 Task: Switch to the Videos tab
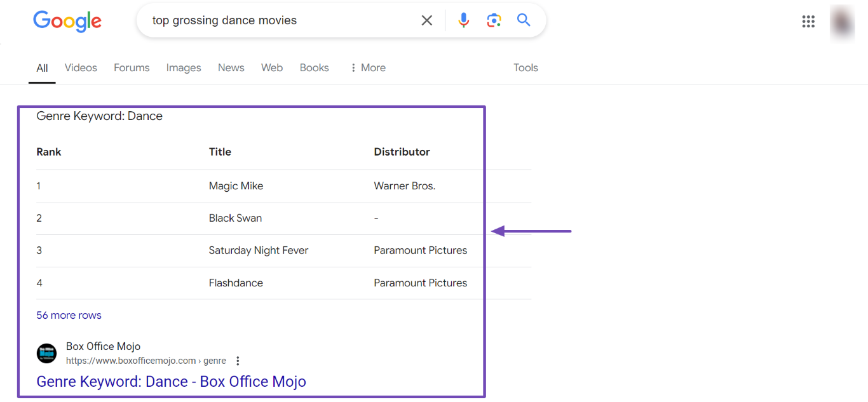[81, 68]
